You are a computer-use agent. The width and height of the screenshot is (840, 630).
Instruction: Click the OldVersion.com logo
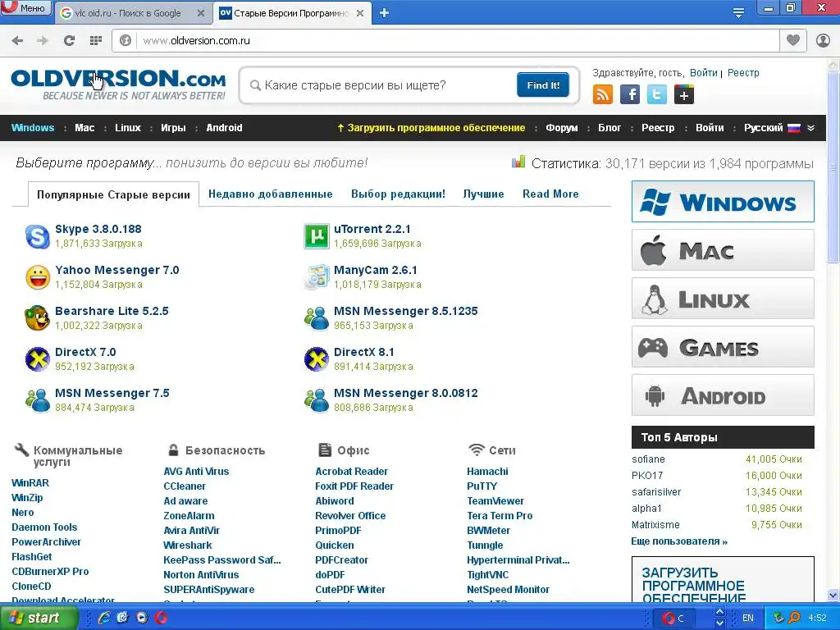point(118,84)
